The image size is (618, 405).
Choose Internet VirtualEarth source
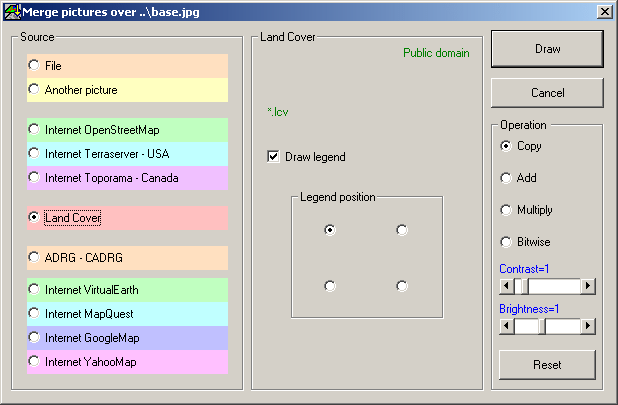pos(35,290)
